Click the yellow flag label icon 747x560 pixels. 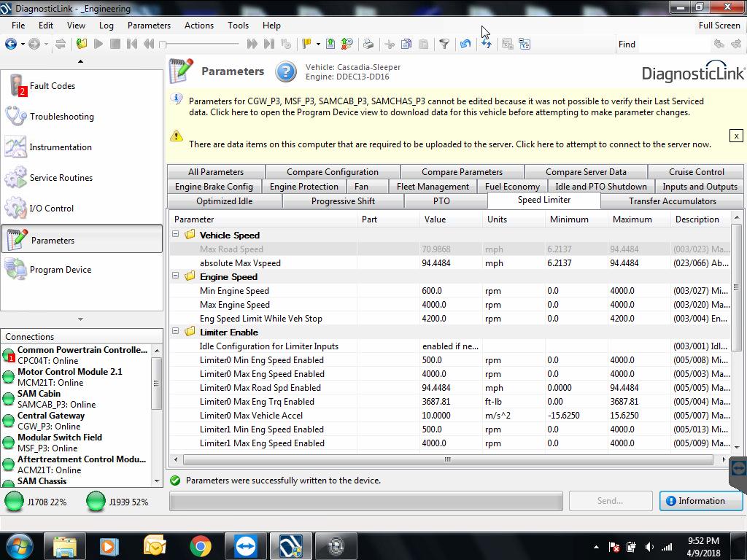[x=306, y=44]
